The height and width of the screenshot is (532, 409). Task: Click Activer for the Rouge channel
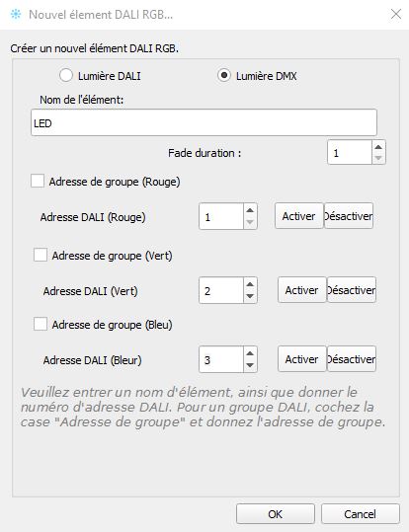tap(298, 216)
